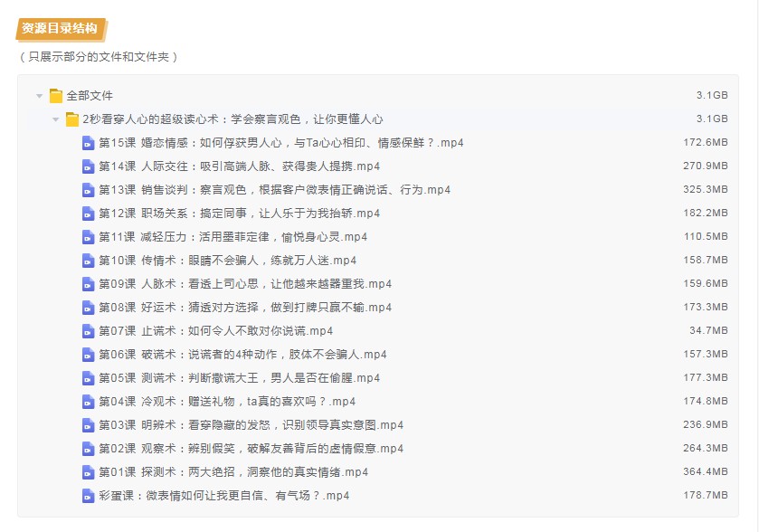Click the 177.3MB size value
This screenshot has width=759, height=532.
pos(706,377)
